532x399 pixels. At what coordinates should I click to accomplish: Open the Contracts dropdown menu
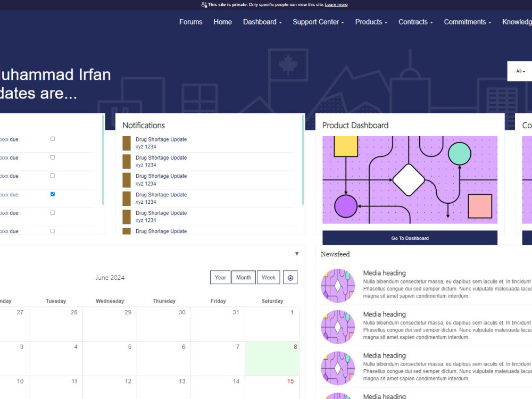pyautogui.click(x=415, y=22)
